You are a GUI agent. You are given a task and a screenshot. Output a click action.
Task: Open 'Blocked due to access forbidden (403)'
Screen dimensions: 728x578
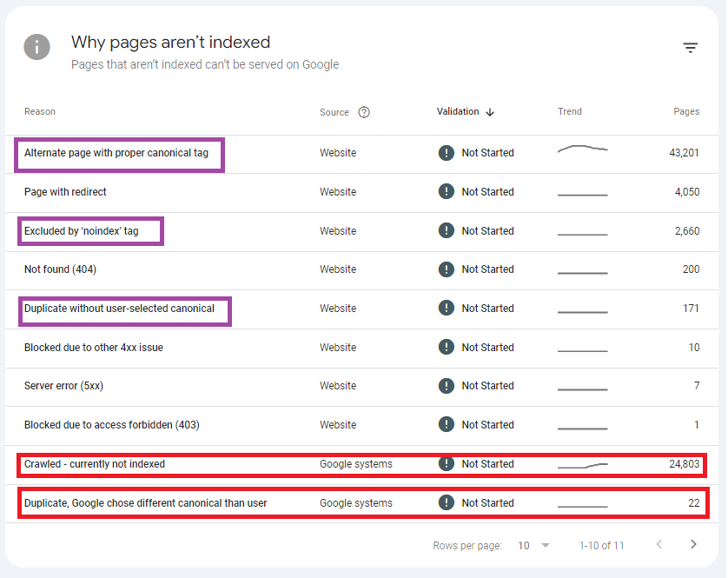pyautogui.click(x=112, y=425)
